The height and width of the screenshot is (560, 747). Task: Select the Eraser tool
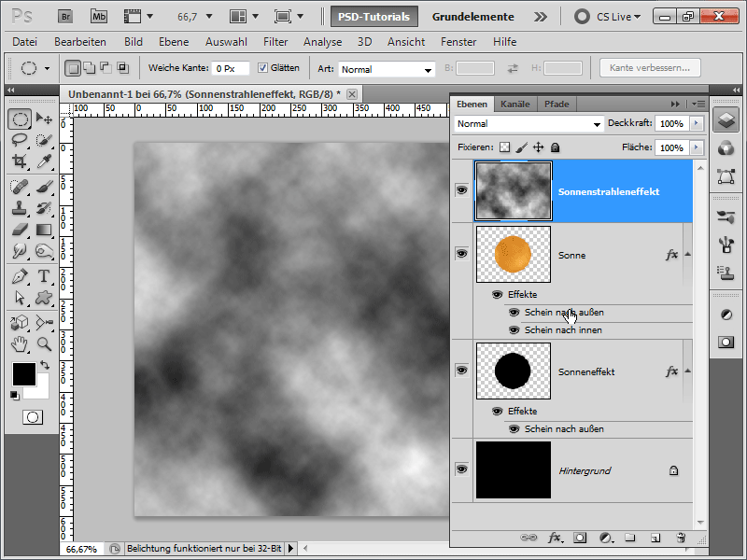click(20, 230)
